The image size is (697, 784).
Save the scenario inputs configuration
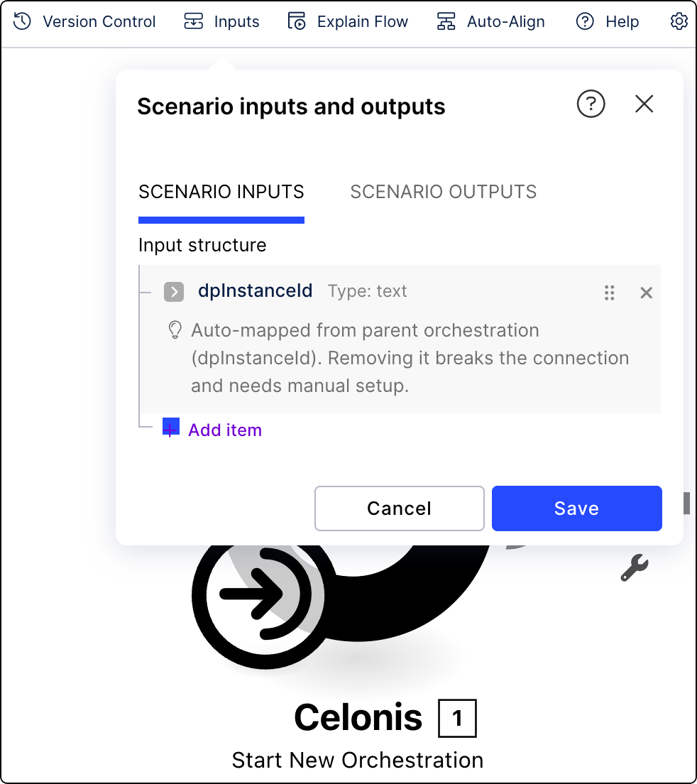(x=576, y=508)
